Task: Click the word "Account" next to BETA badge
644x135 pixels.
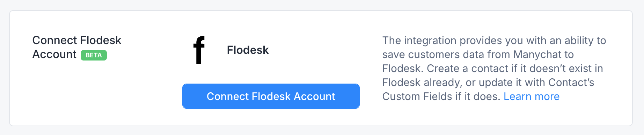Action: pos(54,54)
